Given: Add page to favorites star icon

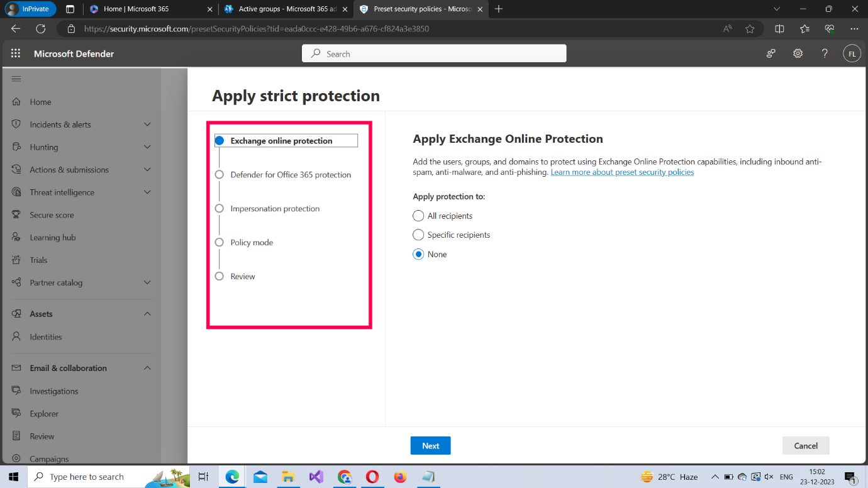Looking at the screenshot, I should (x=750, y=29).
